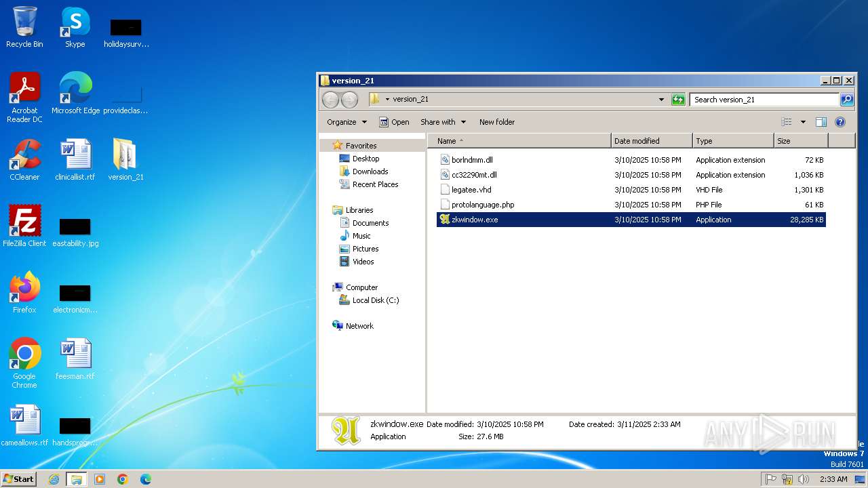Sort by Date modified column header
The image size is (868, 488).
click(x=652, y=141)
